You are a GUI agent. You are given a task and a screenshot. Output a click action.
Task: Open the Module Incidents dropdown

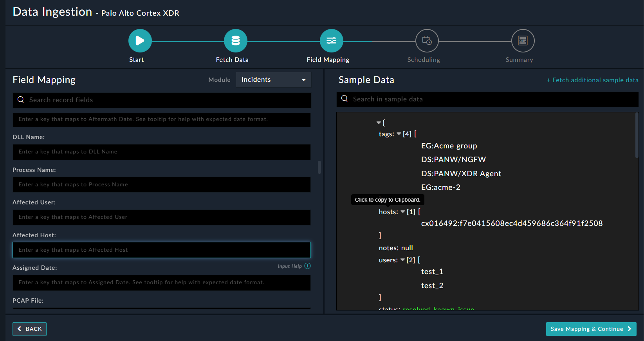[x=273, y=80]
